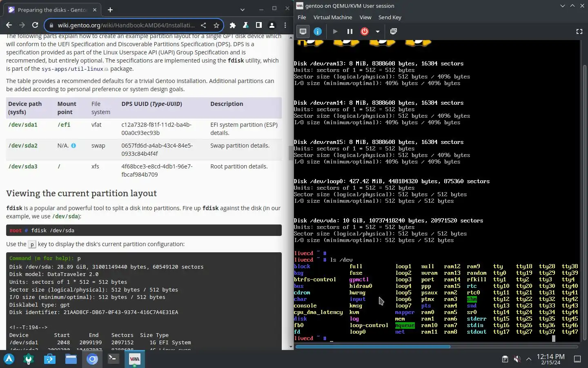Open the clock showing 12:14 PM
Image resolution: width=588 pixels, height=368 pixels.
pos(550,359)
